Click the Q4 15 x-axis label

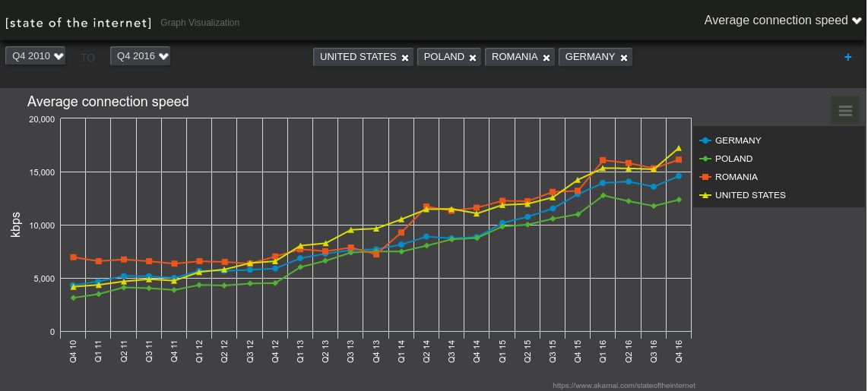[x=578, y=351]
